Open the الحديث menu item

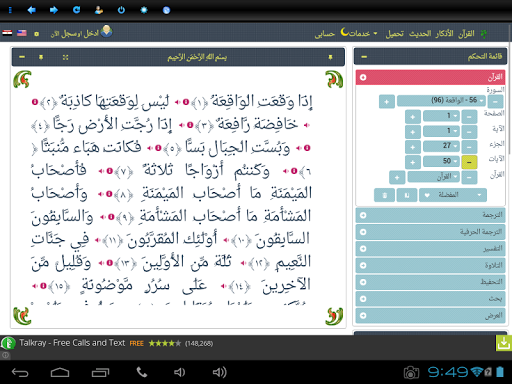tap(420, 34)
